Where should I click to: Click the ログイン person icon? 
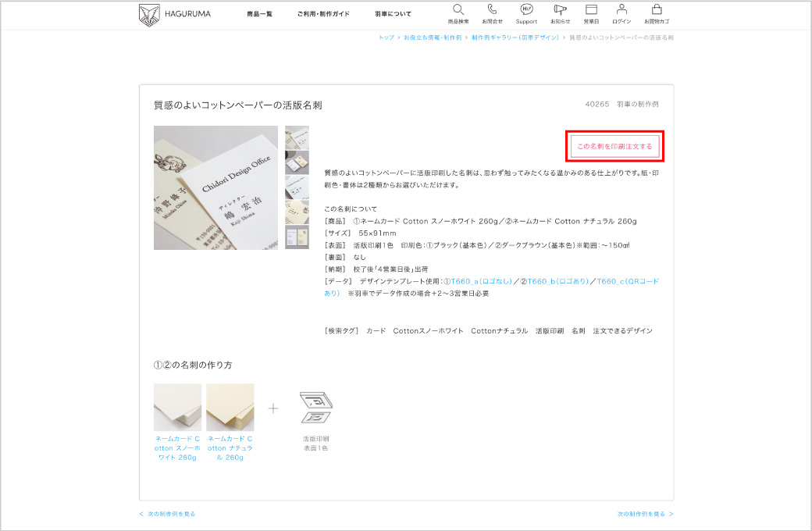(621, 10)
